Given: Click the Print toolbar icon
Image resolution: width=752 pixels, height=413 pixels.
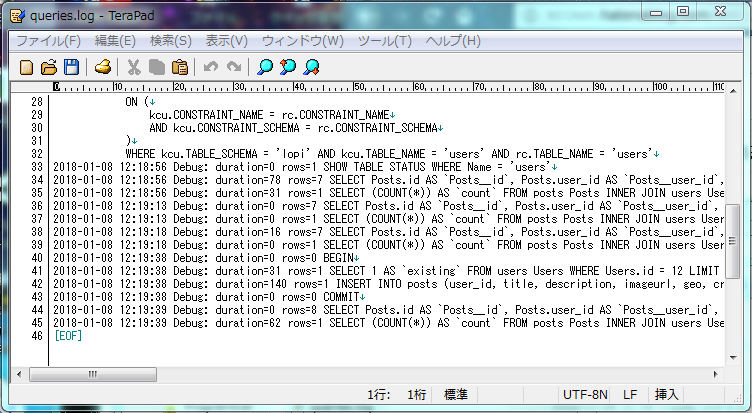Looking at the screenshot, I should [x=103, y=67].
